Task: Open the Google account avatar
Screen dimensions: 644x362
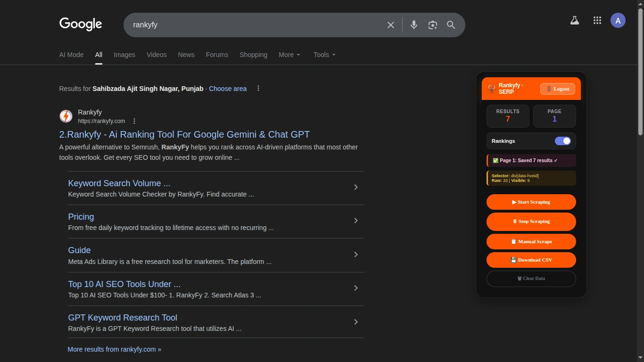Action: [x=618, y=20]
